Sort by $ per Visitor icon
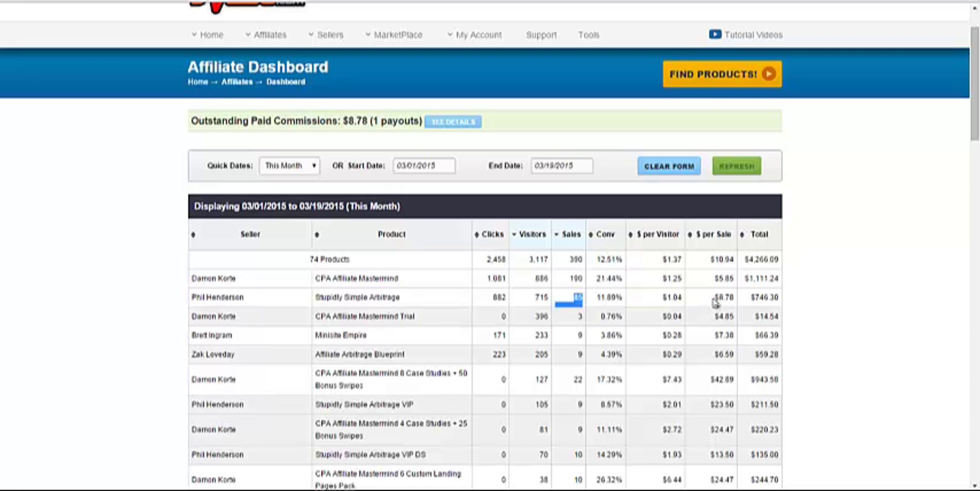The width and height of the screenshot is (980, 491). point(630,235)
